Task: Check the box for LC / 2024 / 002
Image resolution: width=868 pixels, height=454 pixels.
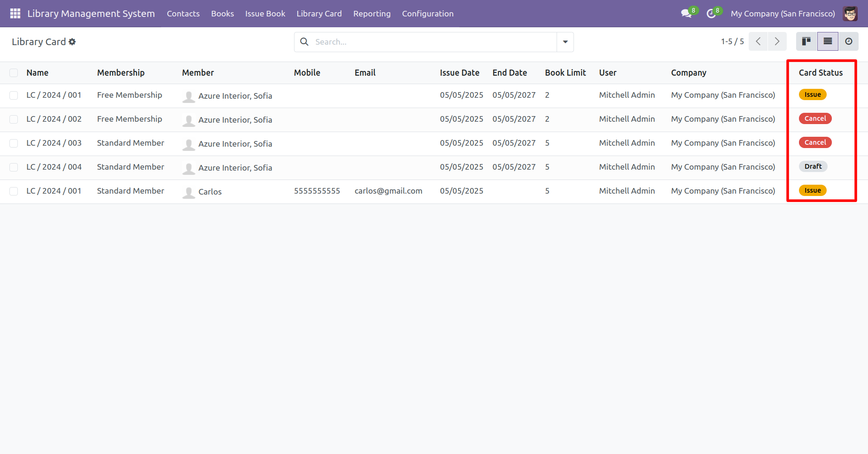Action: tap(14, 119)
